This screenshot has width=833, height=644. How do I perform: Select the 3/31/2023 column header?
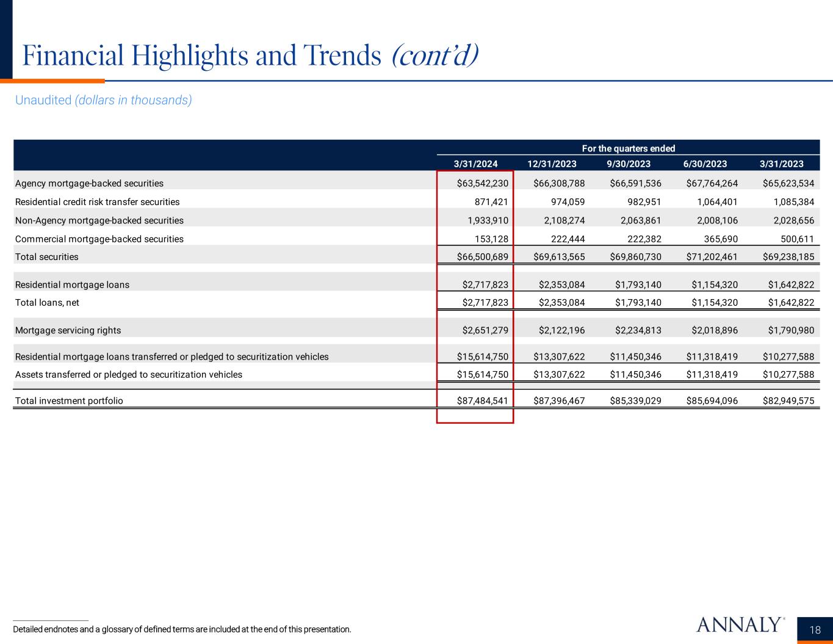click(781, 164)
